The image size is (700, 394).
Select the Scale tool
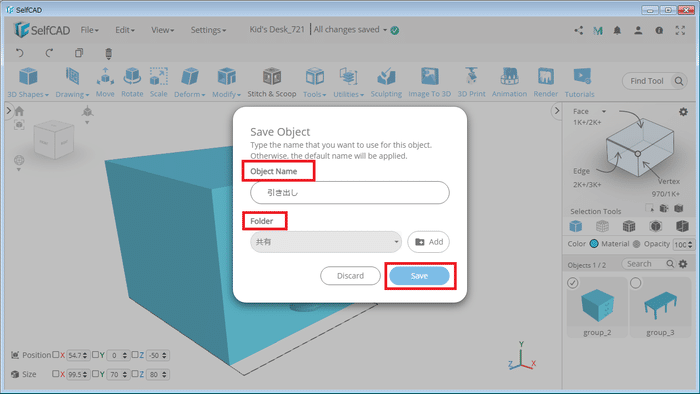click(158, 83)
